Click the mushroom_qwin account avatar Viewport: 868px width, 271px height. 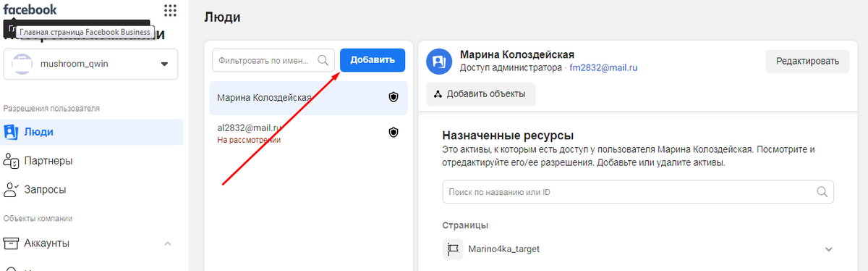tap(22, 64)
